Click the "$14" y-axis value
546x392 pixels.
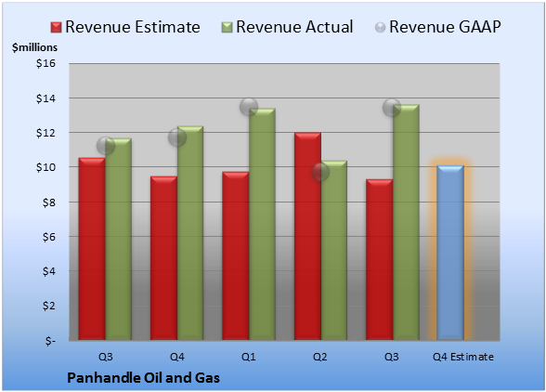coord(46,98)
